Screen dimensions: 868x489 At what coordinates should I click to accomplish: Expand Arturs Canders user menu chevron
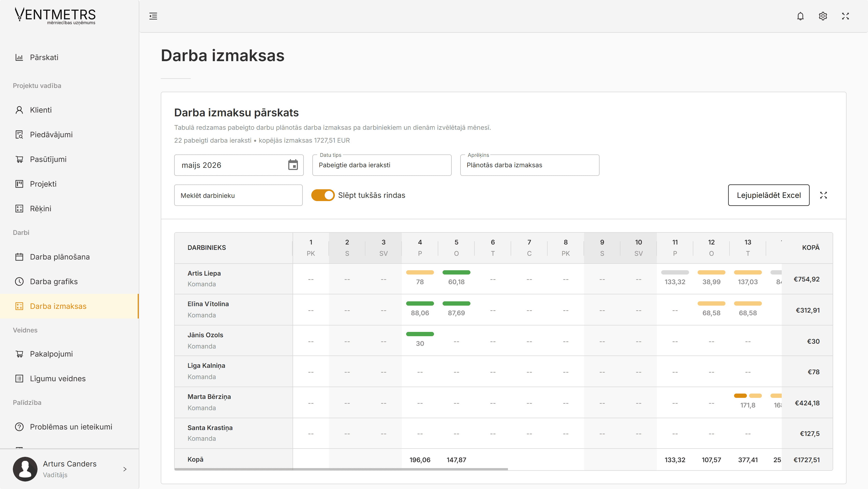click(125, 469)
